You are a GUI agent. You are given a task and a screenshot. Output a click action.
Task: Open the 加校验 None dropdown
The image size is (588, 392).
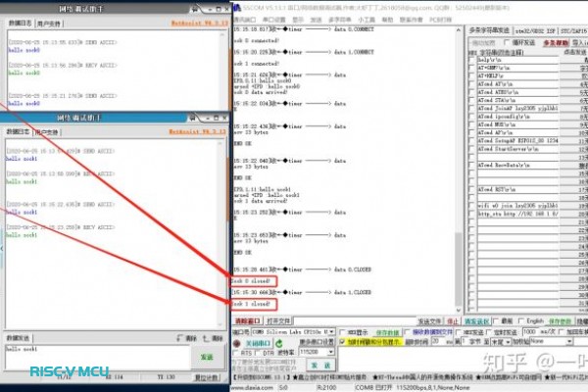(x=569, y=341)
